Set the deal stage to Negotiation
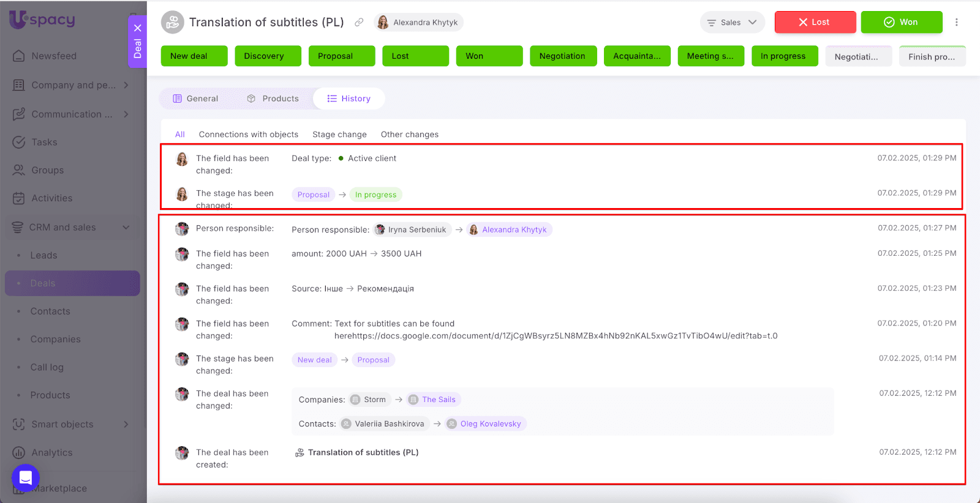 [x=562, y=56]
